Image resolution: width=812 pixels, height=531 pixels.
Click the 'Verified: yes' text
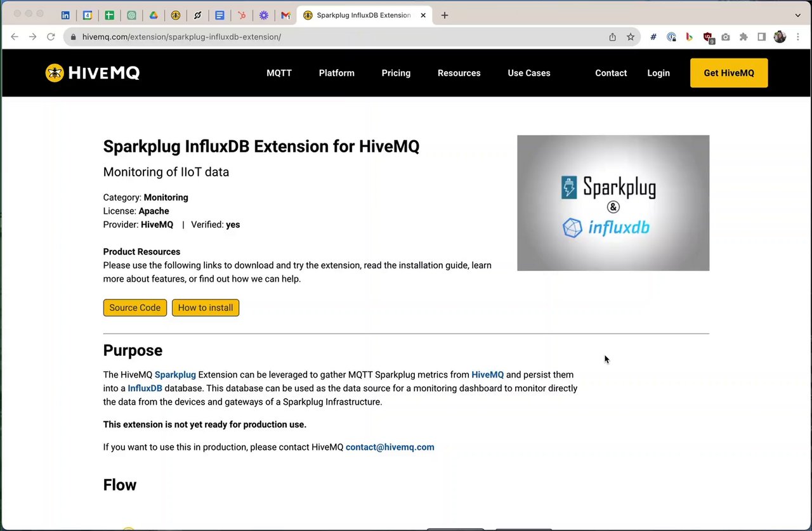point(216,225)
